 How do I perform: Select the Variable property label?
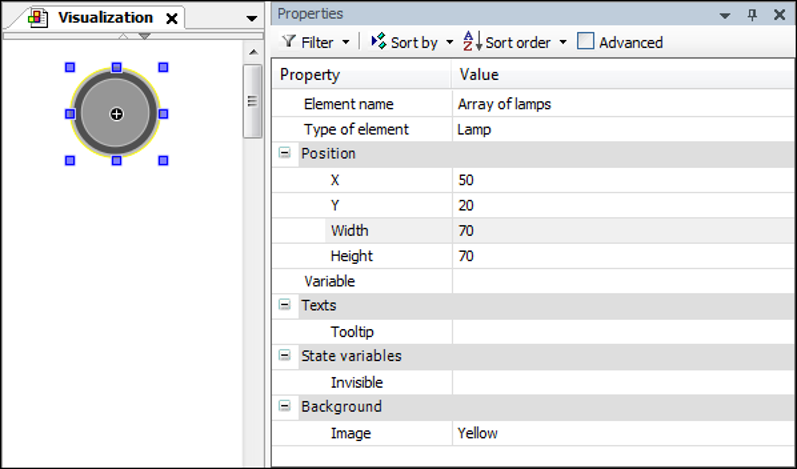click(329, 281)
